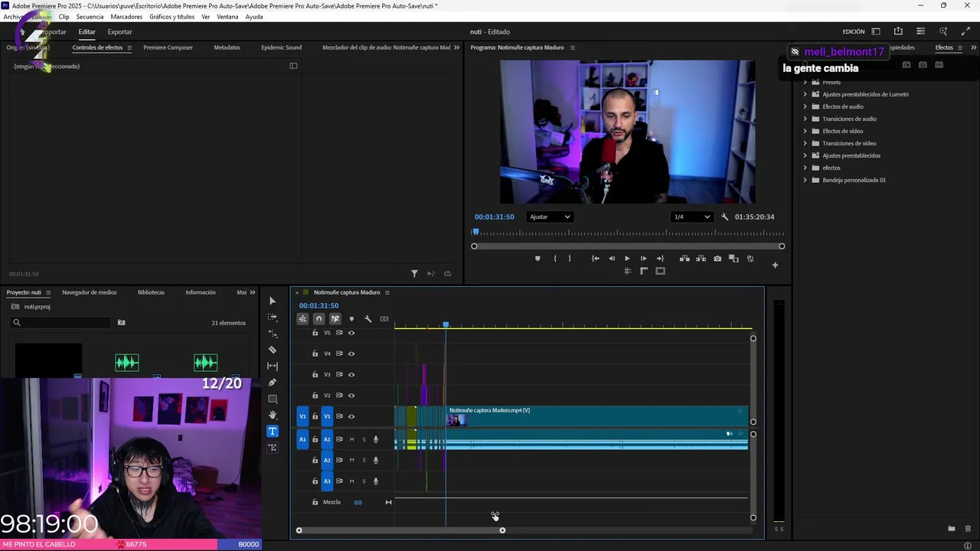Enable voice-over record on A3

coord(375,481)
